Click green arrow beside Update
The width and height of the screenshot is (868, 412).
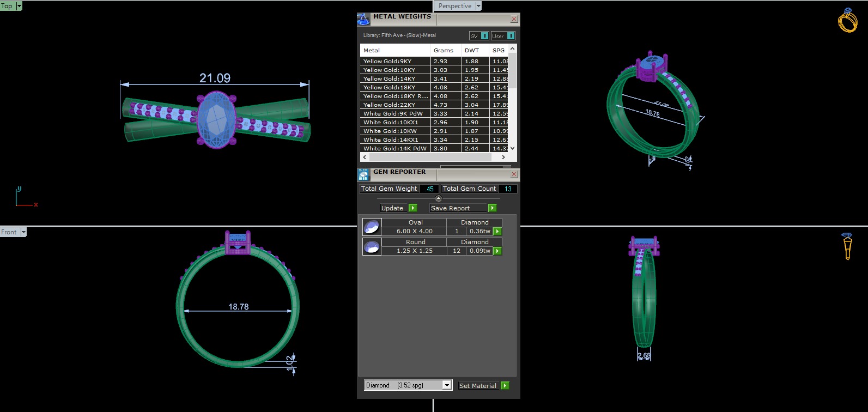tap(412, 208)
